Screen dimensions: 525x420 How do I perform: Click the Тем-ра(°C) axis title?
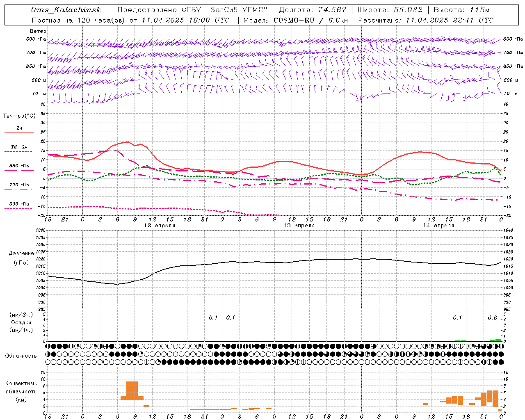point(19,116)
